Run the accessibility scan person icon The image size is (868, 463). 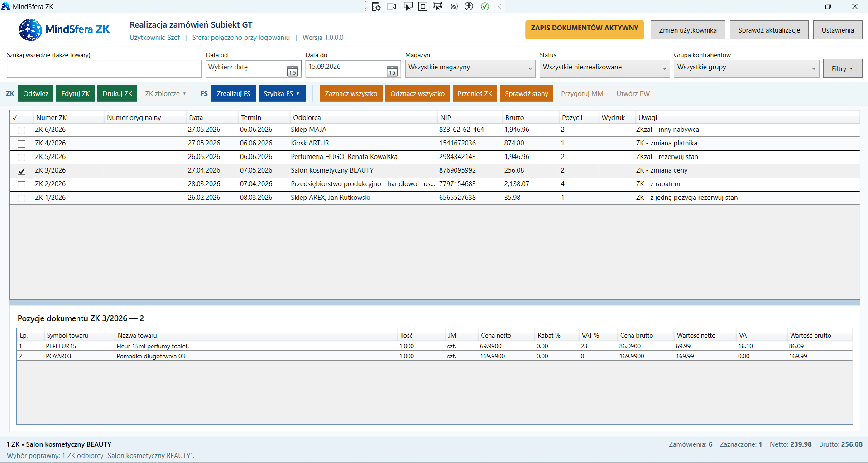tap(469, 6)
